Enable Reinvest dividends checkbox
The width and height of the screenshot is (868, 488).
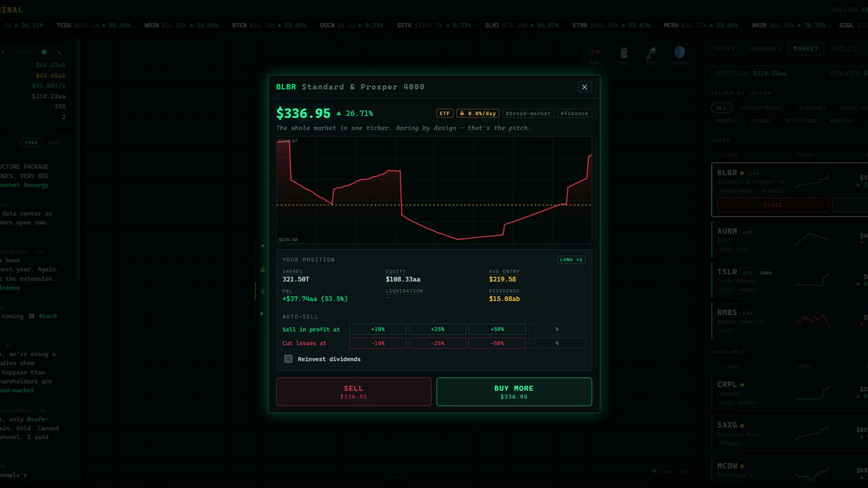point(288,359)
